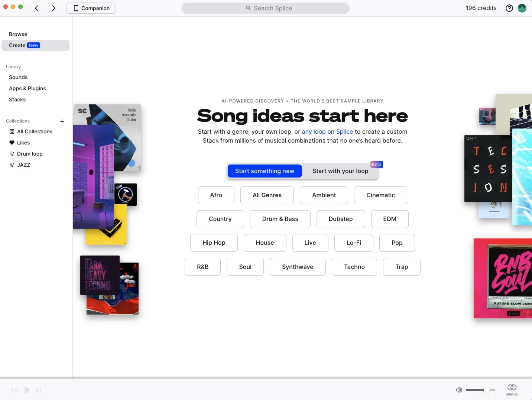Add a new collection with plus icon

[62, 121]
